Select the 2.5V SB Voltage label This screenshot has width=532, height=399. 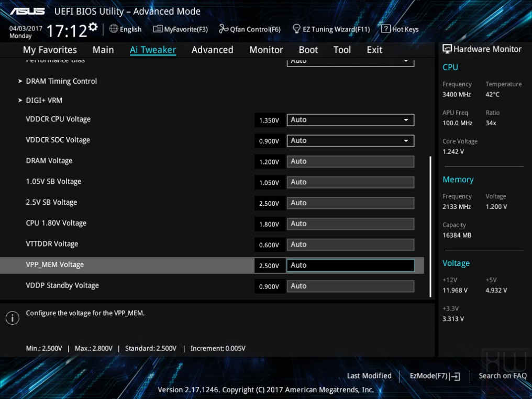coord(51,203)
